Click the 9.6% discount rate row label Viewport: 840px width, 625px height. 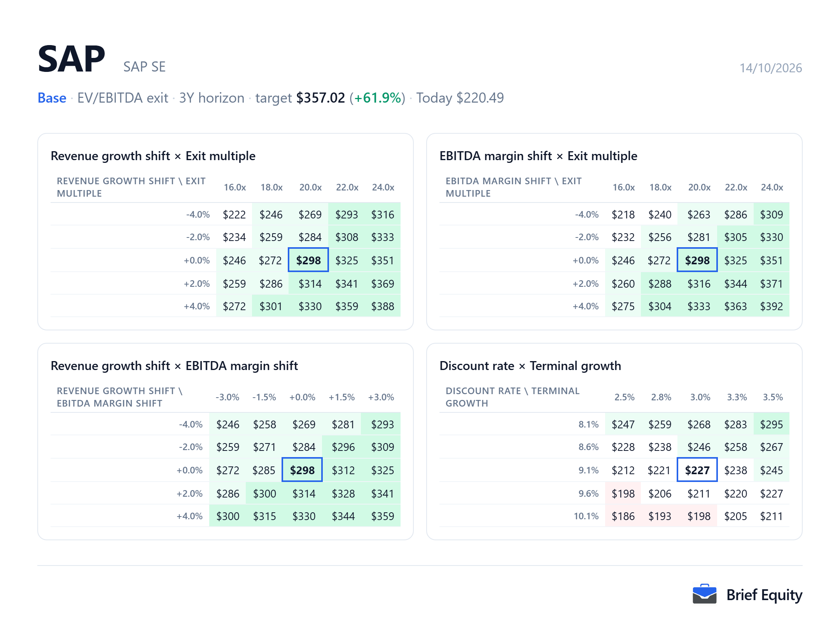point(588,494)
